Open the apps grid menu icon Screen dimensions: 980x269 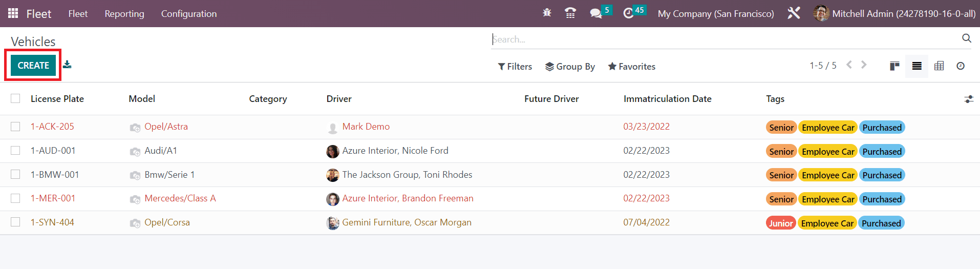[13, 13]
